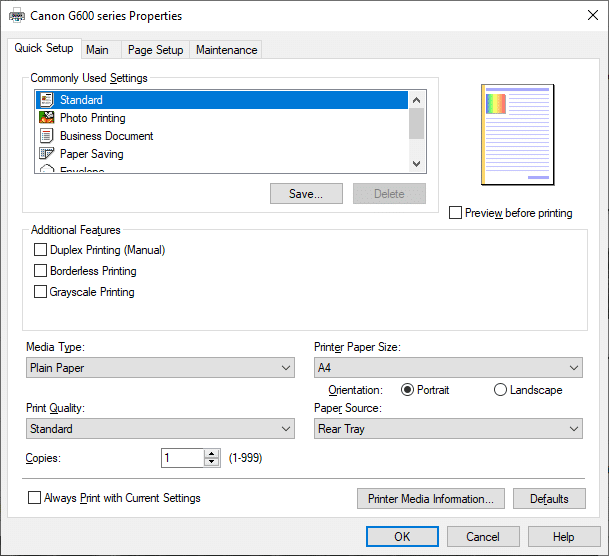Select Landscape orientation radio button
The height and width of the screenshot is (556, 609).
pos(500,390)
